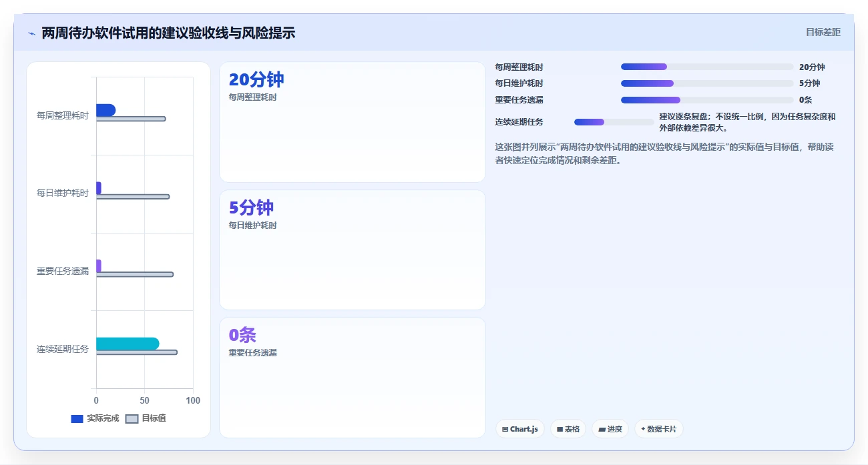Click the Chart.js tag
The width and height of the screenshot is (868, 465).
(520, 429)
